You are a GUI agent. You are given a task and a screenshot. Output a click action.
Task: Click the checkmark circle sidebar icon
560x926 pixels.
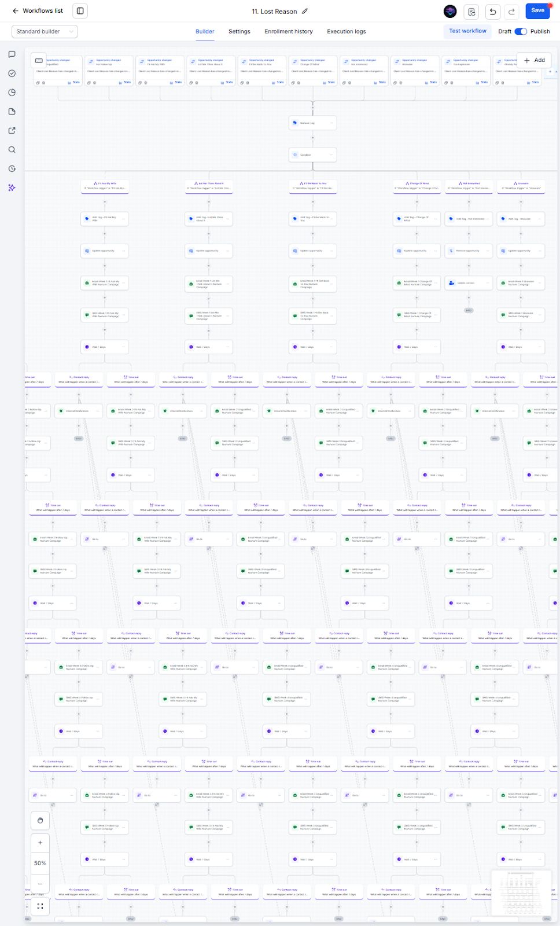pyautogui.click(x=12, y=74)
